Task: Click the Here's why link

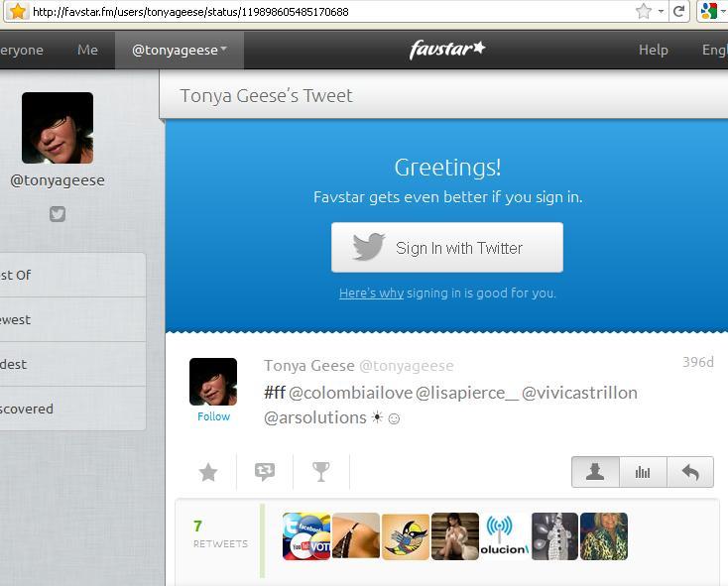Action: click(x=371, y=293)
